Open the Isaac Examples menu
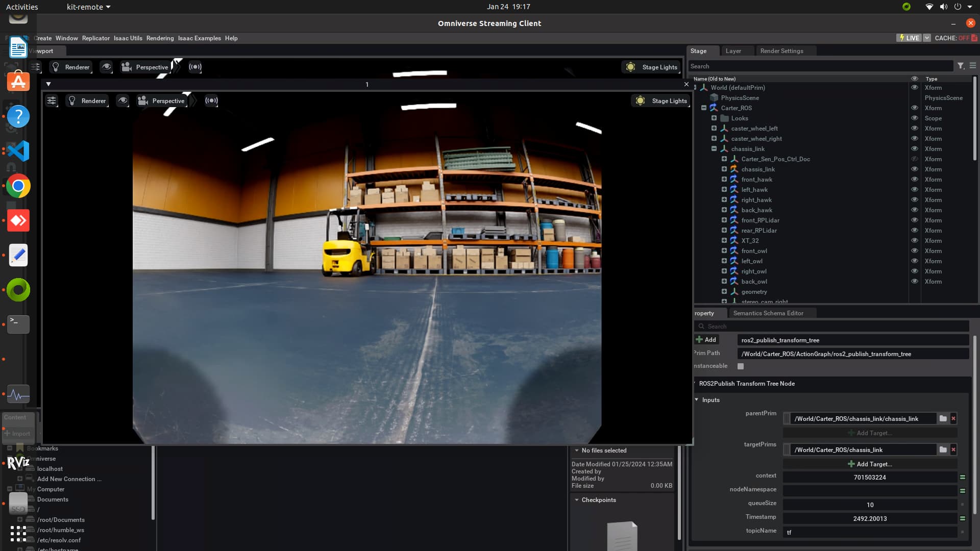Viewport: 980px width, 551px height. pos(199,38)
